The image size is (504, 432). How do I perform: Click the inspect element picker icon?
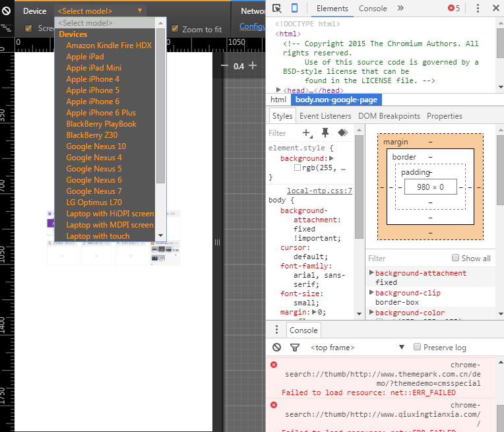click(277, 9)
